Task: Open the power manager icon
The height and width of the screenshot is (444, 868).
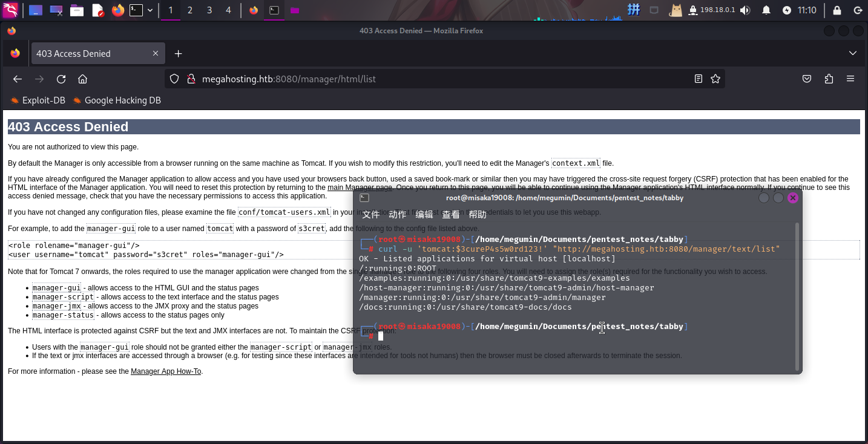Action: [x=787, y=10]
